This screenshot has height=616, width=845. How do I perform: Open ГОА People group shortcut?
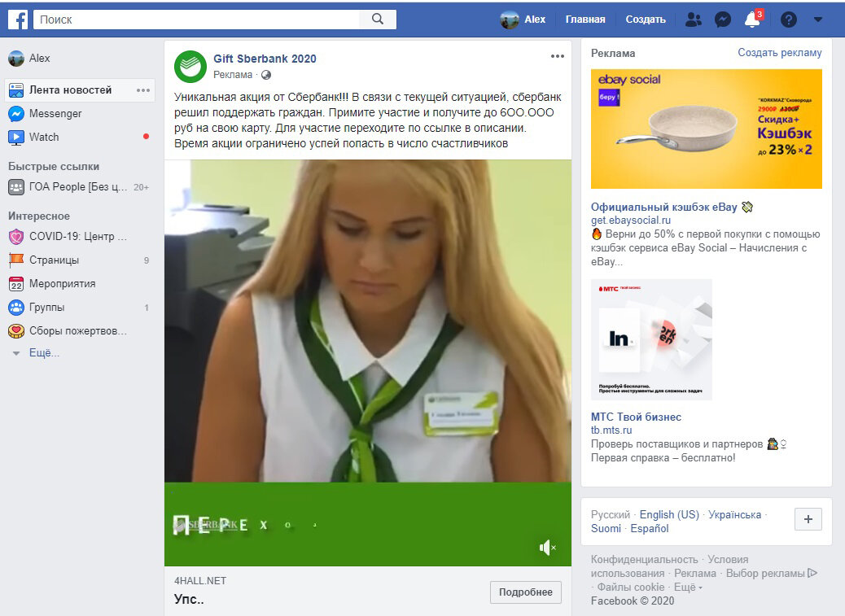[x=79, y=187]
